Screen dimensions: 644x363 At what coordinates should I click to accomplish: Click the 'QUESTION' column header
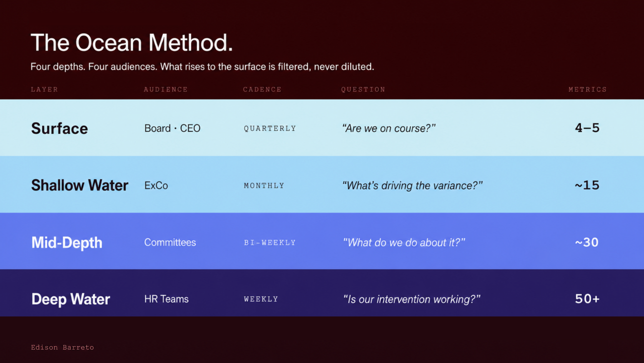click(x=363, y=90)
